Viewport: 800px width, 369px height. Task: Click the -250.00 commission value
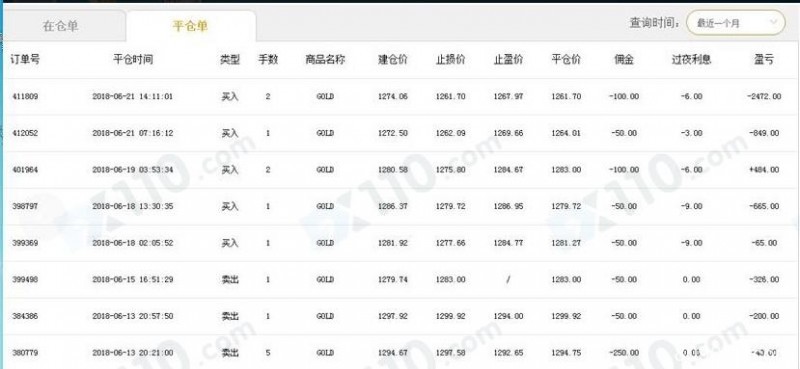(x=623, y=353)
